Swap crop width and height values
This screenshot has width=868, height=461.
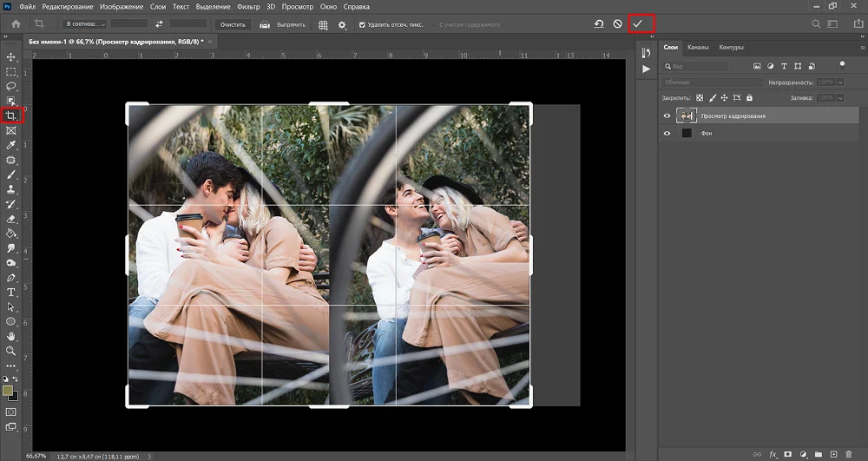(159, 24)
